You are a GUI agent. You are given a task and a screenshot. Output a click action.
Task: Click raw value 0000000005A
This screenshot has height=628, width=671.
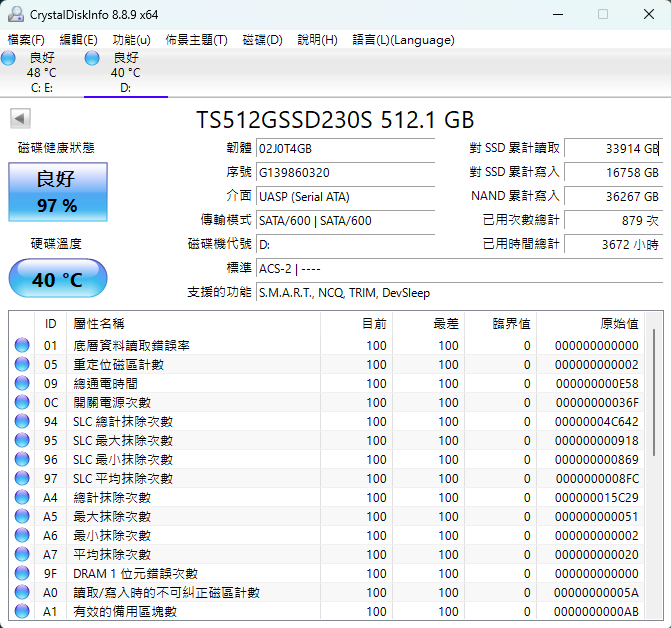click(x=596, y=593)
